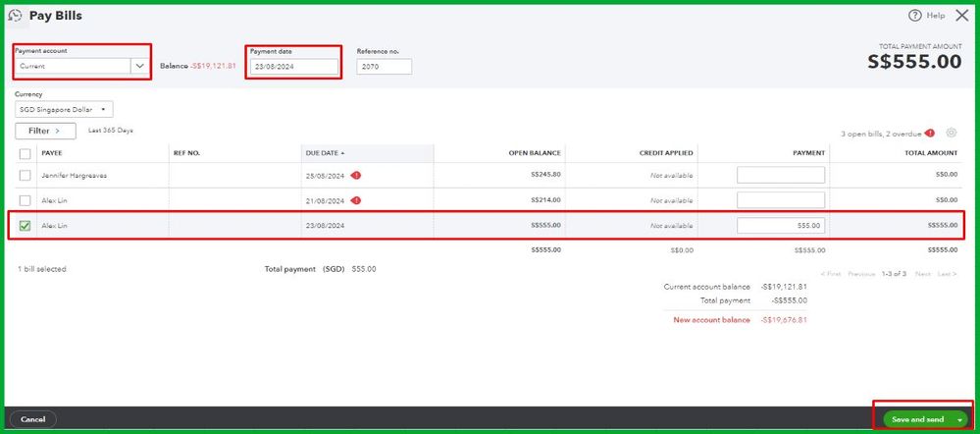Click the Cancel button
The image size is (980, 434).
[32, 419]
